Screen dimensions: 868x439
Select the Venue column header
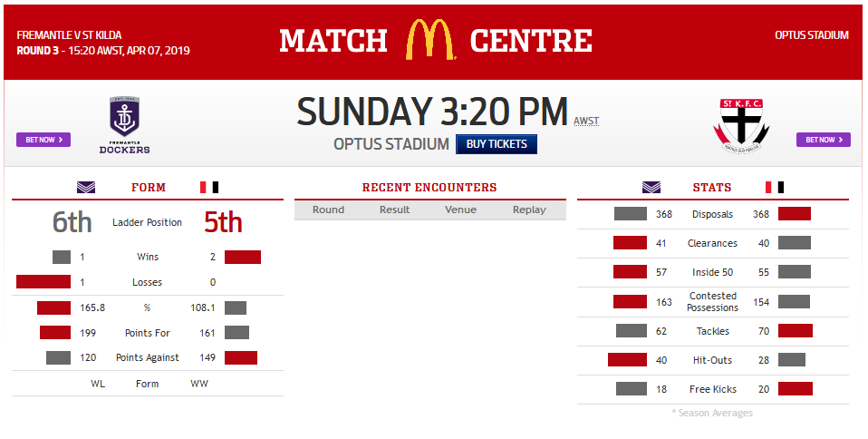(x=460, y=210)
